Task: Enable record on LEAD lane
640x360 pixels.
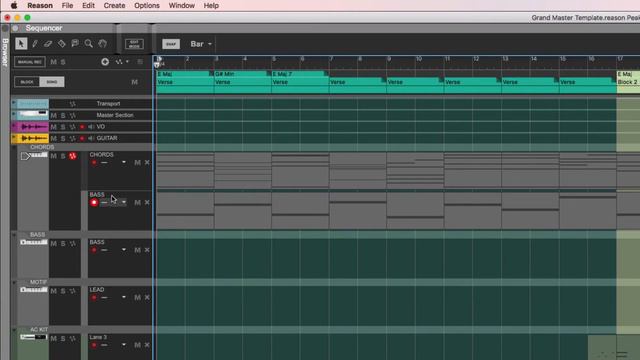Action: click(94, 298)
